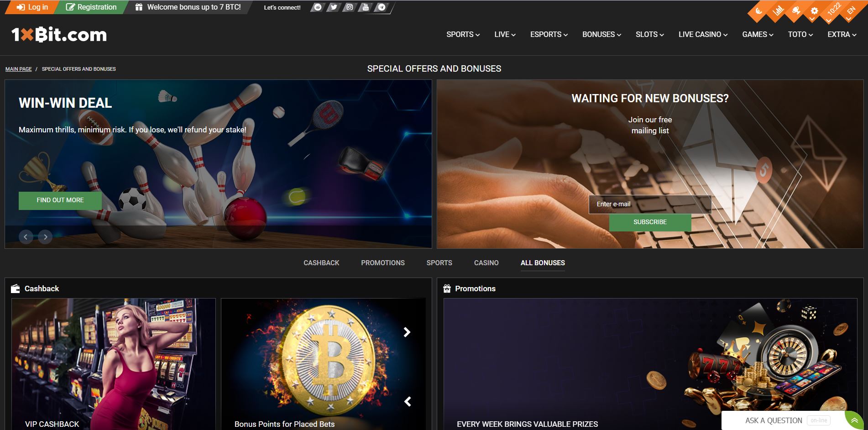Image resolution: width=868 pixels, height=430 pixels.
Task: Open the Telegram social link
Action: click(382, 7)
